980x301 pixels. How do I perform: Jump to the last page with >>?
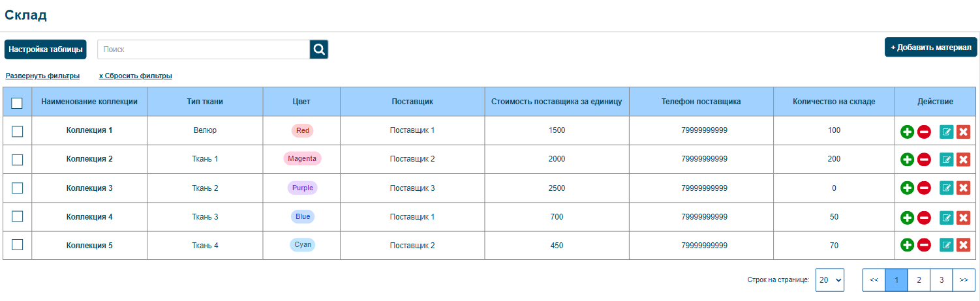pyautogui.click(x=964, y=279)
